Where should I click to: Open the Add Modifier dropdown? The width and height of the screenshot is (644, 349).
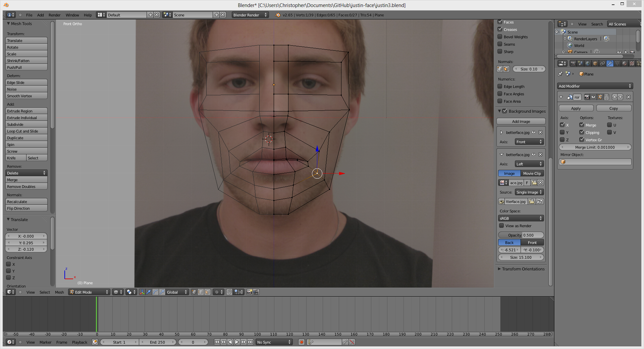pyautogui.click(x=595, y=86)
